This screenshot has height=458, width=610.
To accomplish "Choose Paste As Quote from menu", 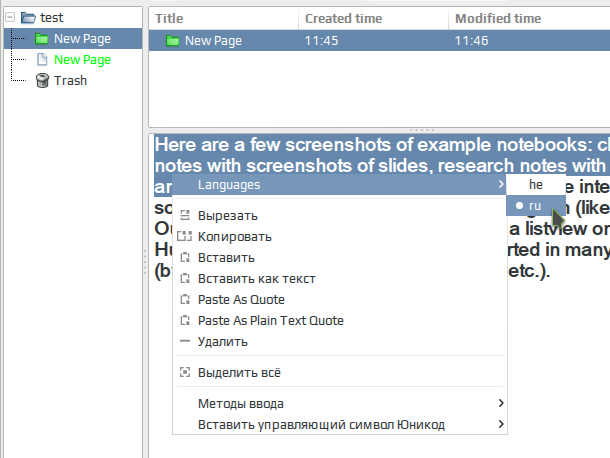I will coord(241,300).
